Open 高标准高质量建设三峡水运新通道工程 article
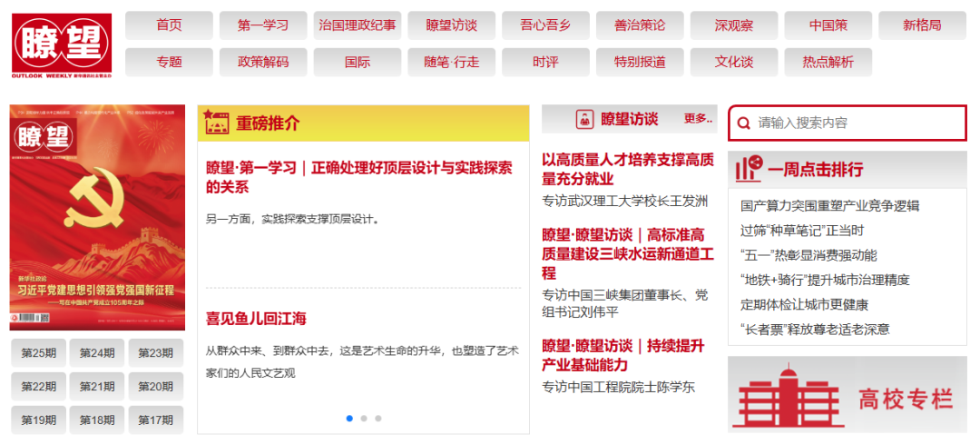Image resolution: width=980 pixels, height=444 pixels. [x=628, y=254]
